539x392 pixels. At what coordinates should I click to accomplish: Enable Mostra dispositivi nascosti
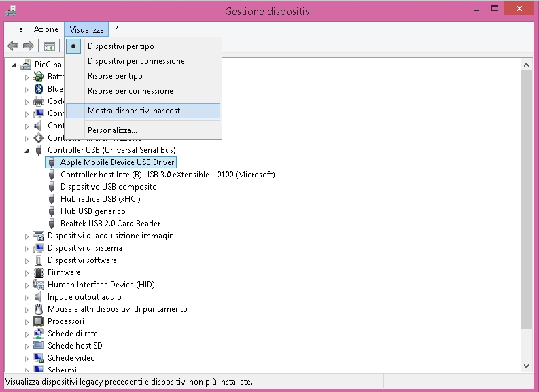(135, 110)
